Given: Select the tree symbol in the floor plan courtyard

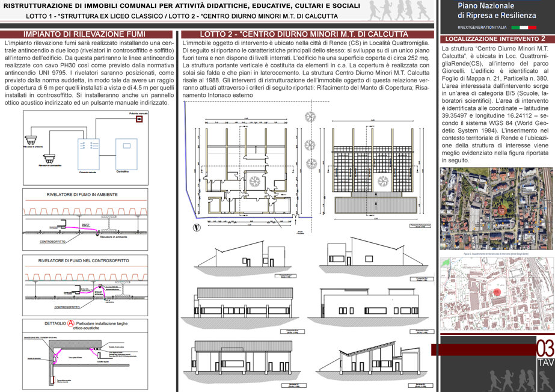Looking at the screenshot, I should click(x=254, y=181).
